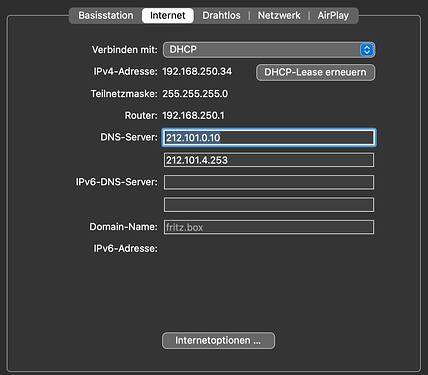428x375 pixels.
Task: Open the AirPlay tab
Action: [333, 16]
